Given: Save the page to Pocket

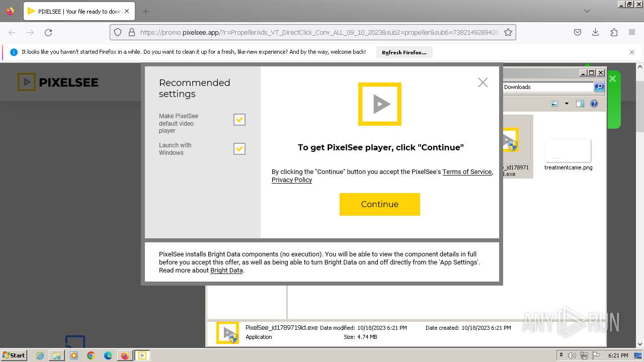Looking at the screenshot, I should [x=578, y=32].
